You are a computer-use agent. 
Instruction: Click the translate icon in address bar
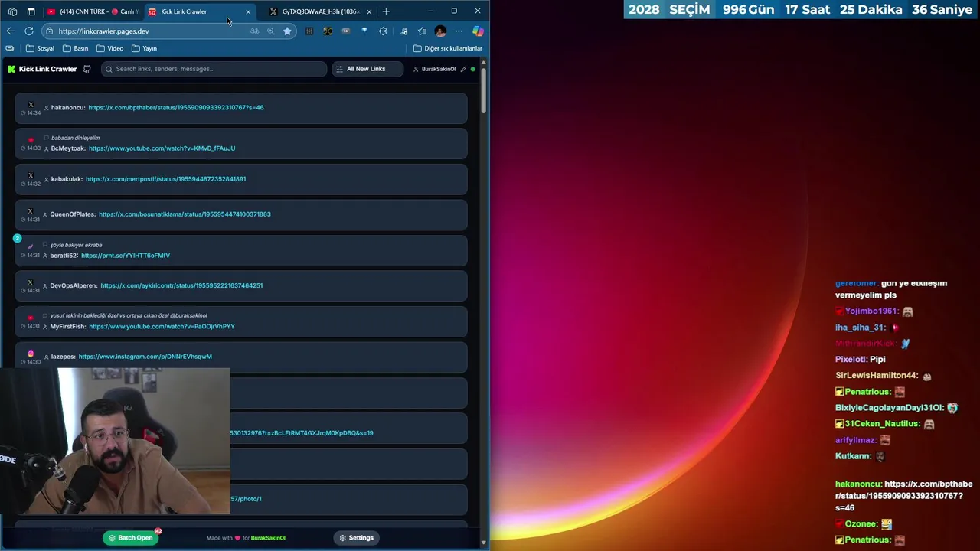pos(254,31)
